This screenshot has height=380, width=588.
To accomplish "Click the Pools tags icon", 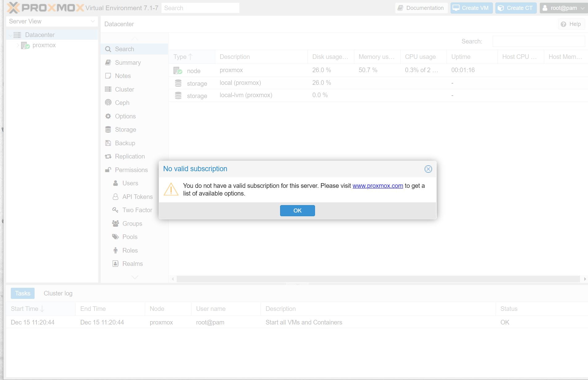I will point(115,237).
